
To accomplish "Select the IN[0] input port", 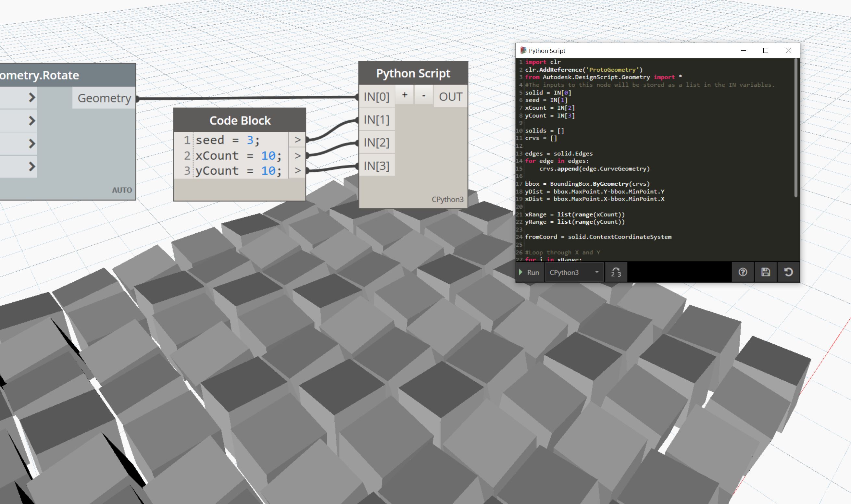I will (x=376, y=97).
